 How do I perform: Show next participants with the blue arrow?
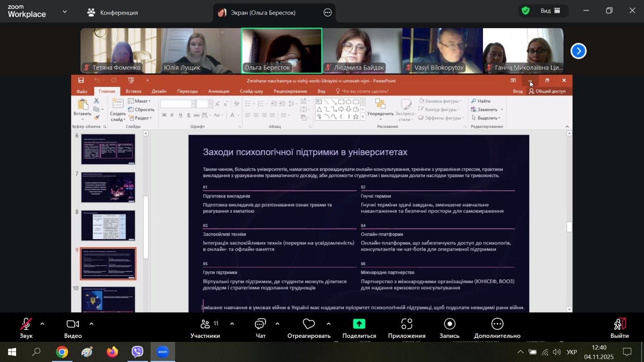pyautogui.click(x=578, y=51)
